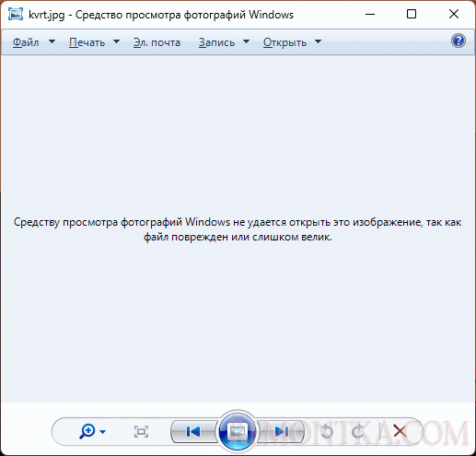476x456 pixels.
Task: Open the Файл menu
Action: (26, 42)
